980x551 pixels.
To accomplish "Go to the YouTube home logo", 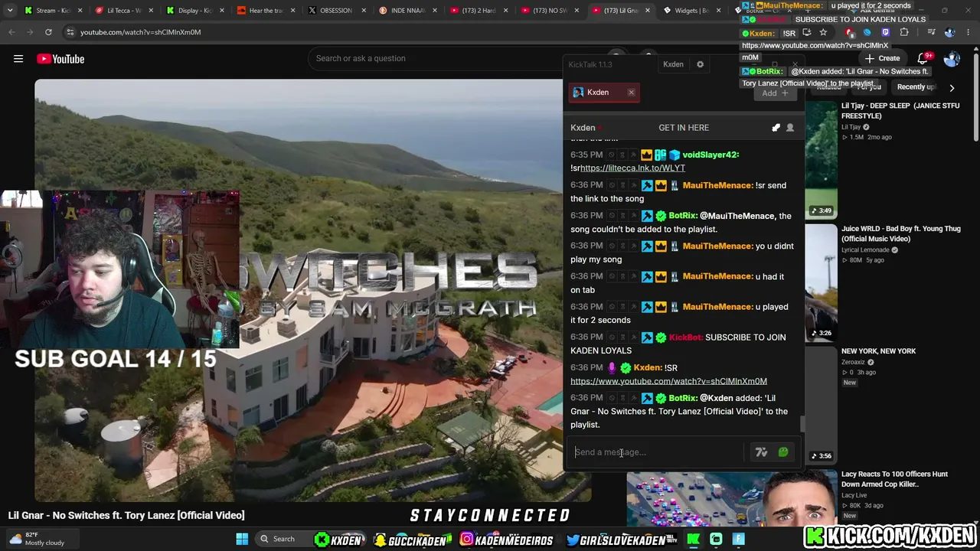I will [x=60, y=59].
